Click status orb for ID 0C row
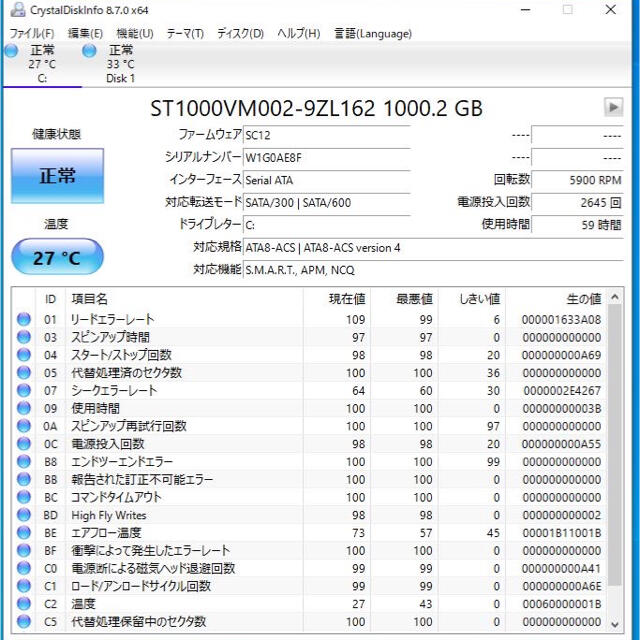This screenshot has height=640, width=640. (x=24, y=444)
